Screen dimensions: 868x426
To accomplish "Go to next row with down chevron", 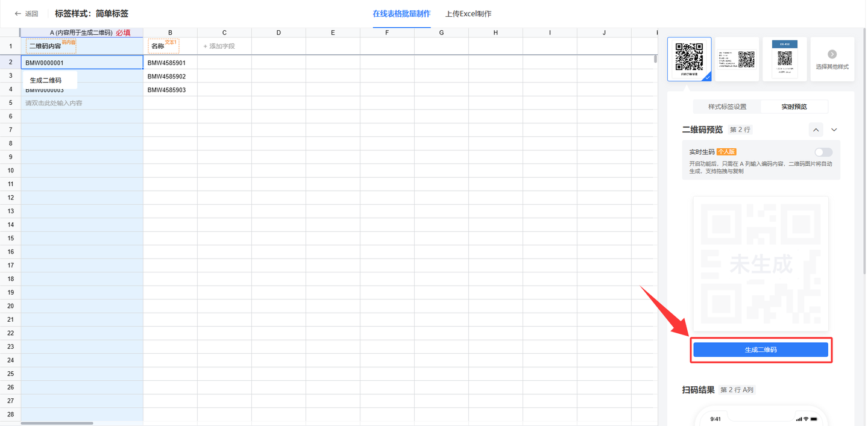I will click(x=834, y=130).
